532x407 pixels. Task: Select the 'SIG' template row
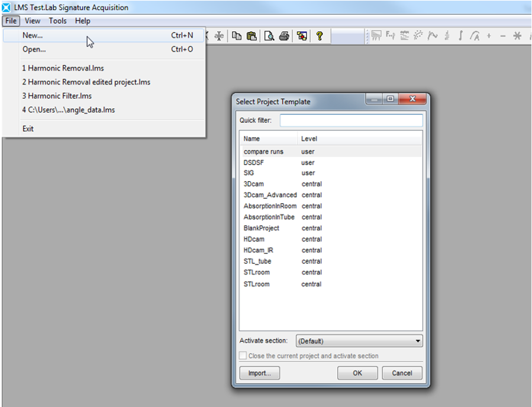[x=331, y=173]
